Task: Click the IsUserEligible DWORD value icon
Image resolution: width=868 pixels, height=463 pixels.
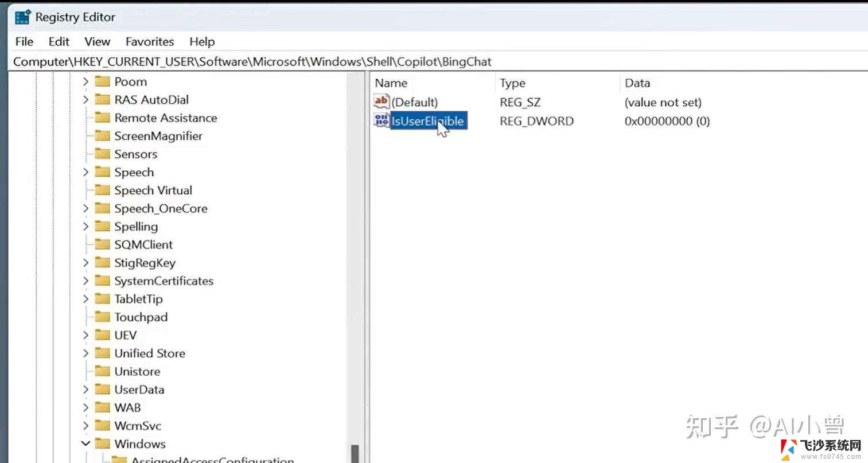Action: (x=382, y=120)
